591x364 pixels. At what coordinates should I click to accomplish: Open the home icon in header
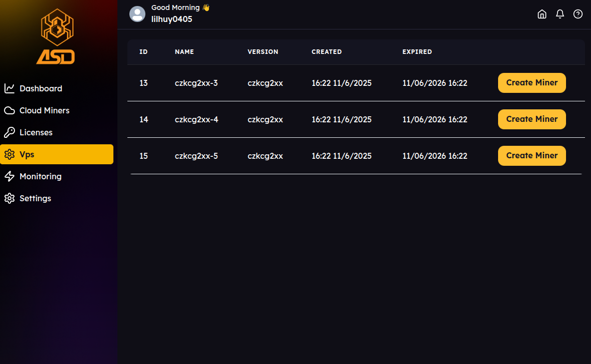coord(542,14)
